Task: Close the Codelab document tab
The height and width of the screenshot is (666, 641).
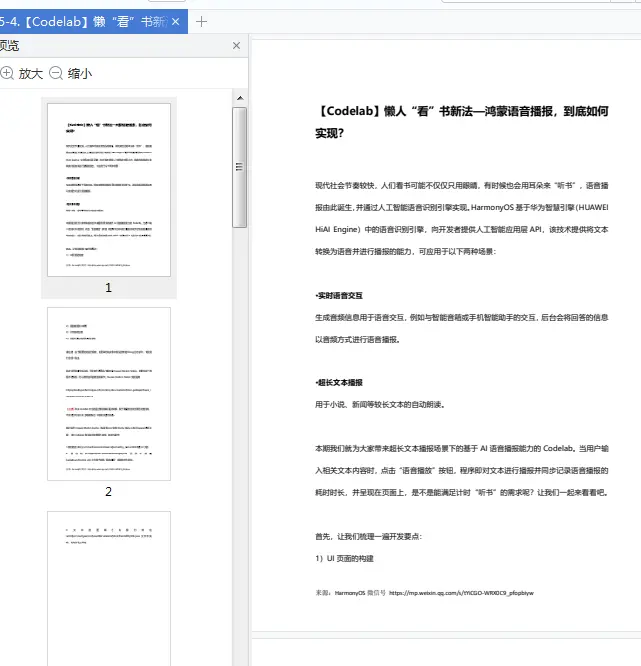Action: coord(175,21)
